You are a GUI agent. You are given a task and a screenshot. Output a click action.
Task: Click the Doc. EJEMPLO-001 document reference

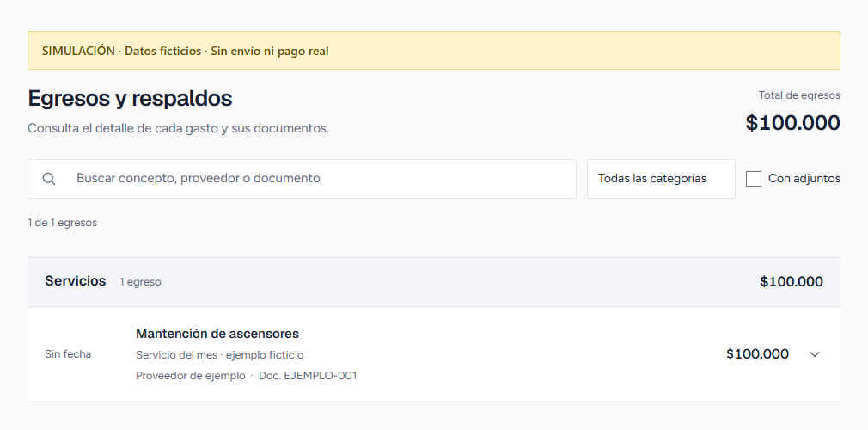coord(308,376)
